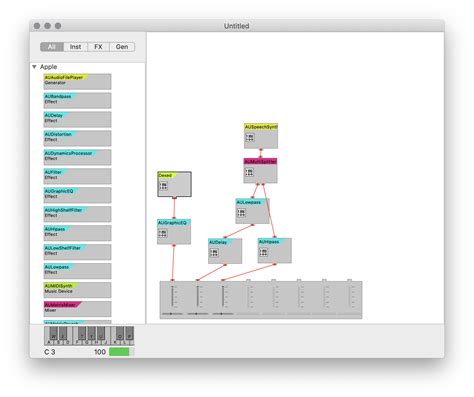Select AULowShelfFilter Effect in the library
The width and height of the screenshot is (474, 397).
[77, 252]
